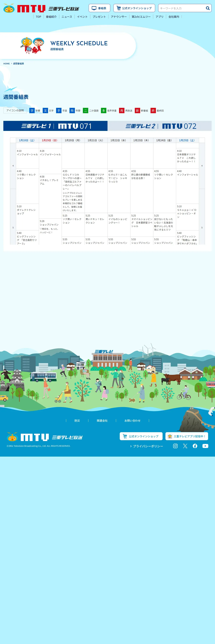Go to TOP in the navigation menu

38,17
